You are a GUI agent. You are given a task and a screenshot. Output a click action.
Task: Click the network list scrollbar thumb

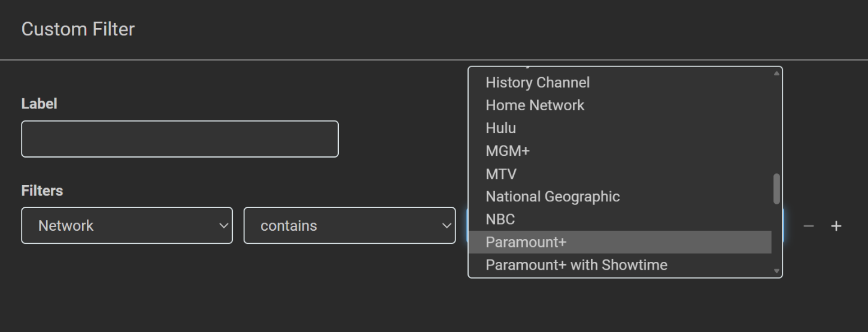(777, 189)
